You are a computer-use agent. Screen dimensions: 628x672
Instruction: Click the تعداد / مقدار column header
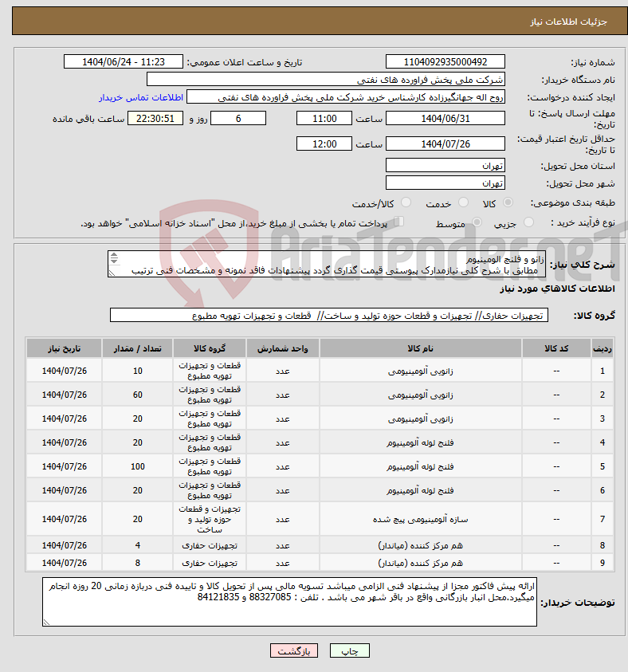tap(138, 348)
